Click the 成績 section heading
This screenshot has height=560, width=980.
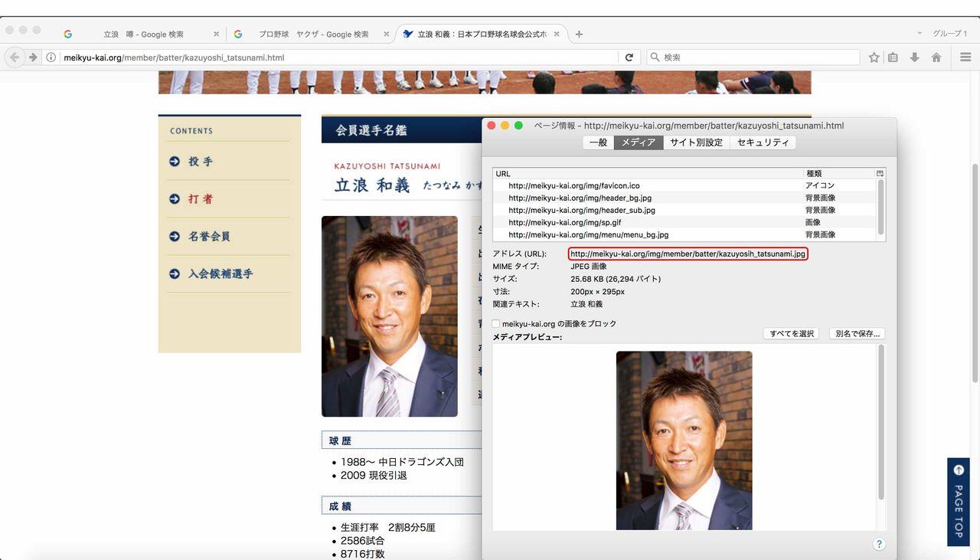point(341,506)
